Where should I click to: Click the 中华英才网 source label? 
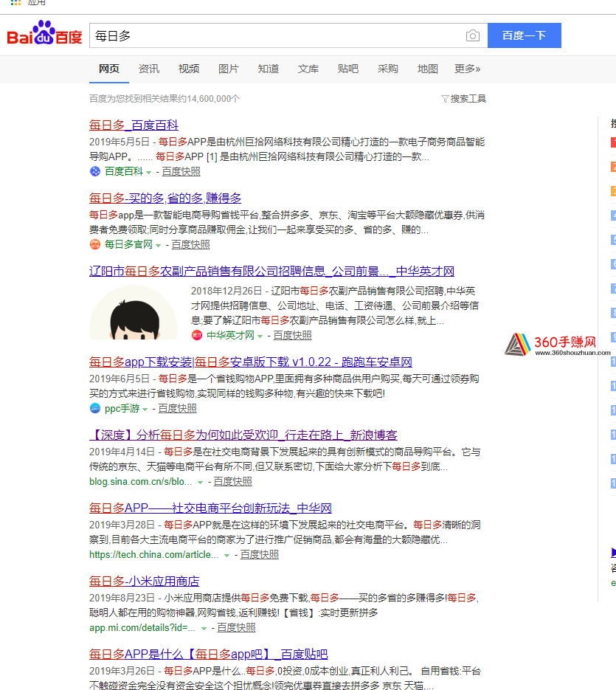[x=231, y=336]
